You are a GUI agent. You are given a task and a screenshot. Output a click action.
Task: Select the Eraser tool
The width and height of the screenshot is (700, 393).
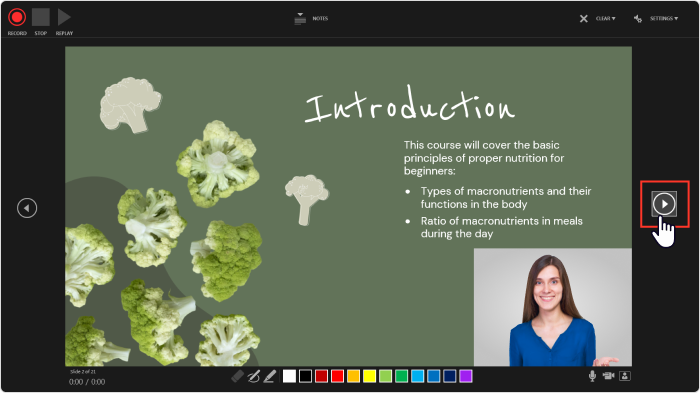tap(238, 376)
